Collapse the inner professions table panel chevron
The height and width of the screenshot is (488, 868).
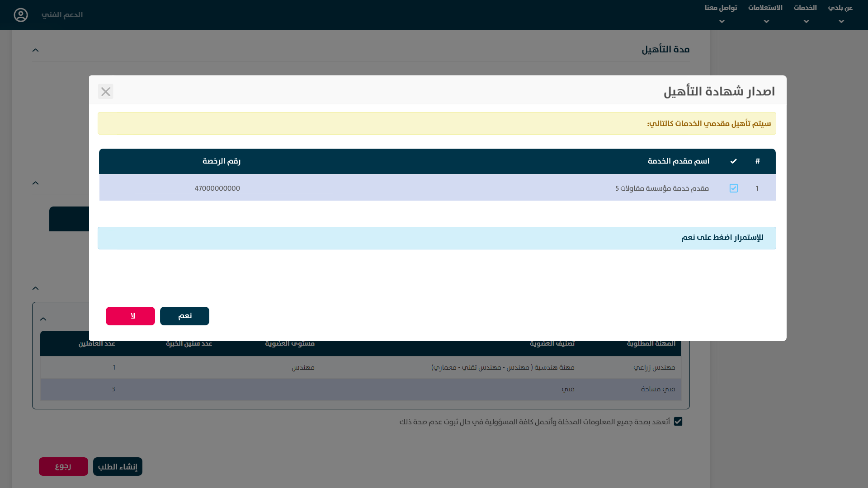(x=43, y=319)
